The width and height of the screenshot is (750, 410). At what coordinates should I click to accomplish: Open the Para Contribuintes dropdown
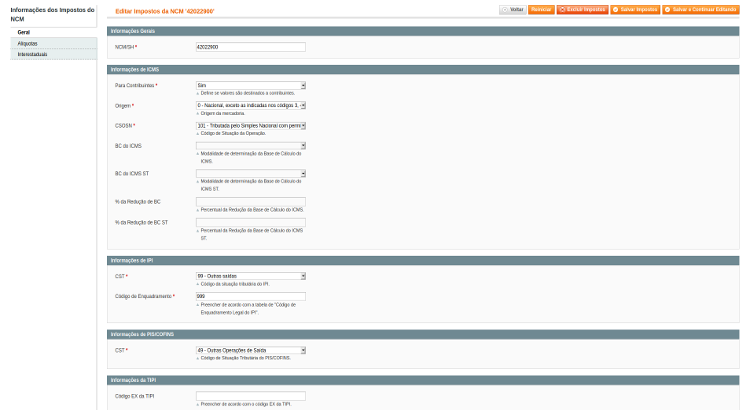tap(251, 85)
